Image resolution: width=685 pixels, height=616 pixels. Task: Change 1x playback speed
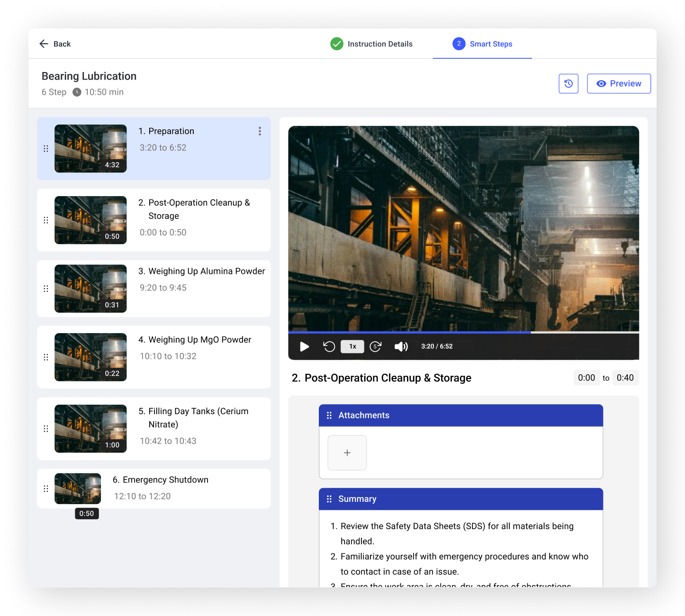coord(352,347)
